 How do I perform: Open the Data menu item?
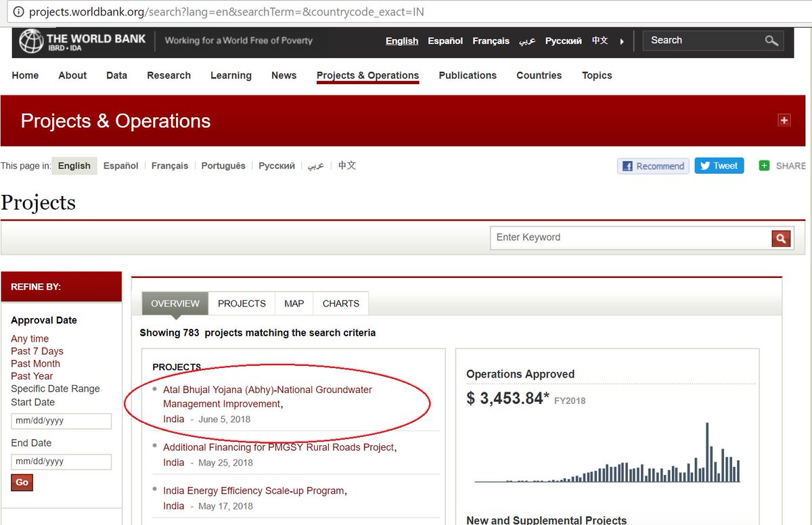point(116,76)
